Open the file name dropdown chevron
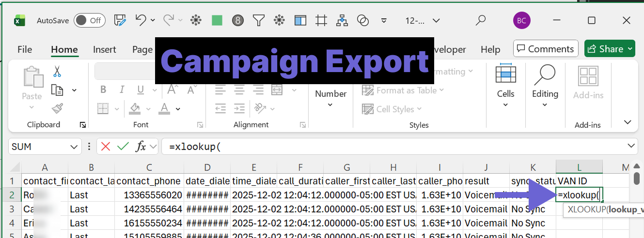644x238 pixels. coord(436,20)
